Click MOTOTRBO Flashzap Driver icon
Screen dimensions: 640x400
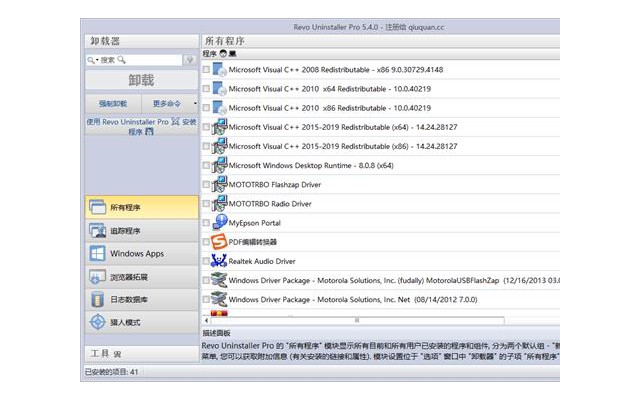pyautogui.click(x=219, y=184)
